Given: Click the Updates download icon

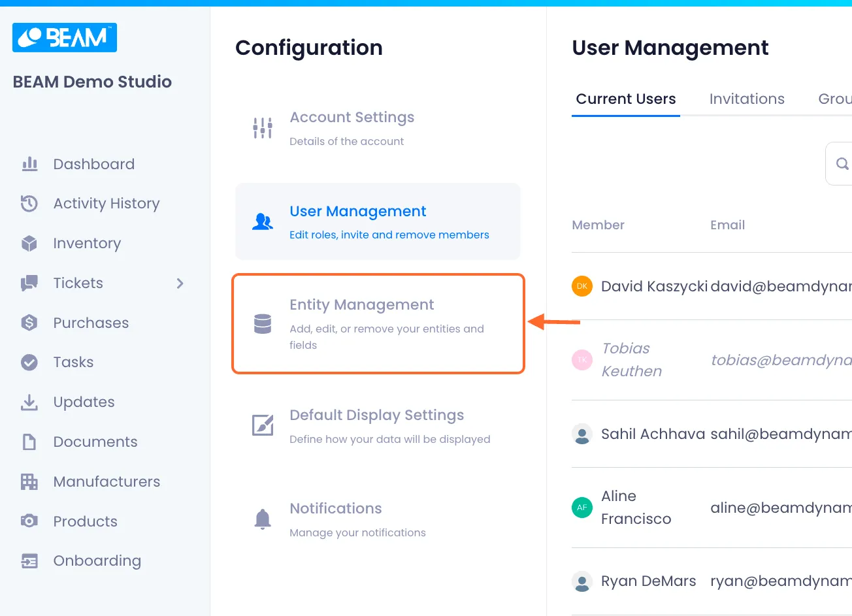Looking at the screenshot, I should tap(29, 402).
